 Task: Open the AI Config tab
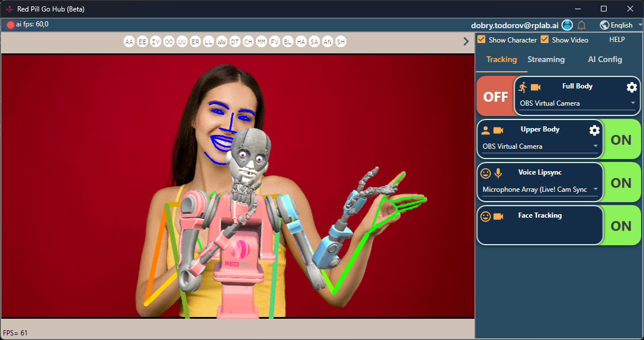(x=604, y=59)
